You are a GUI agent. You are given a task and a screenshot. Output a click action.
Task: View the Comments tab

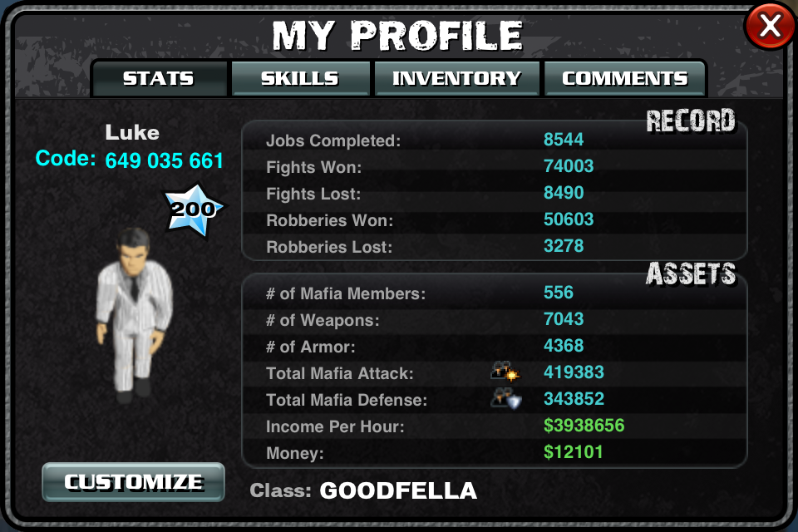pos(625,78)
